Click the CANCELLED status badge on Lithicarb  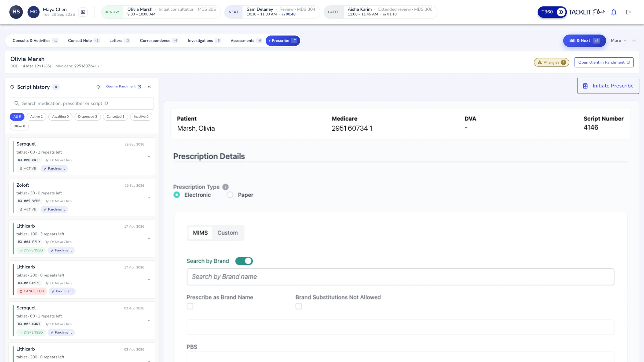pos(32,291)
